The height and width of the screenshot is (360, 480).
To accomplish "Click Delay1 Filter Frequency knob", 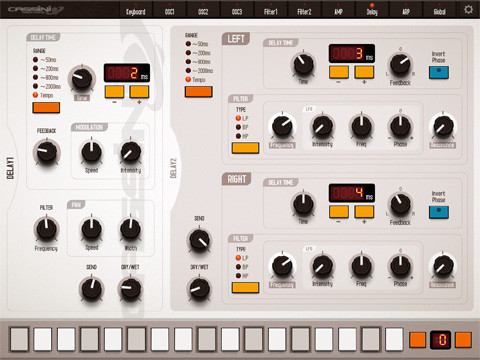I will coord(47,229).
